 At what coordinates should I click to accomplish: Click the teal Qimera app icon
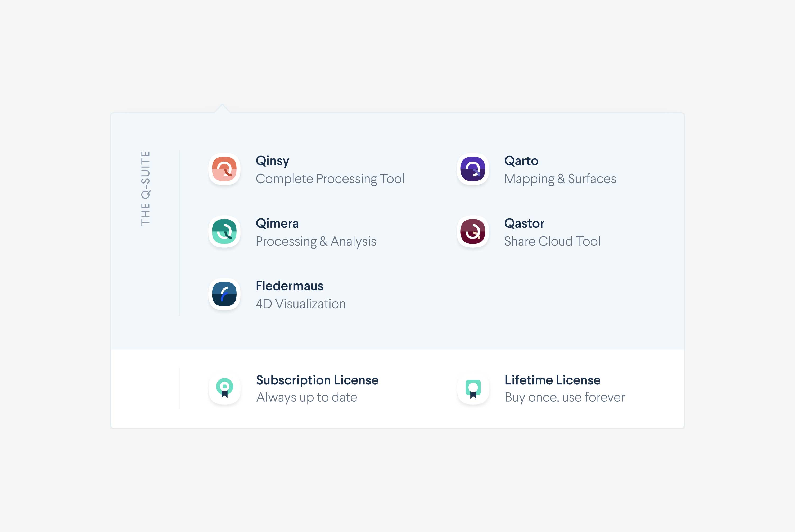point(224,231)
